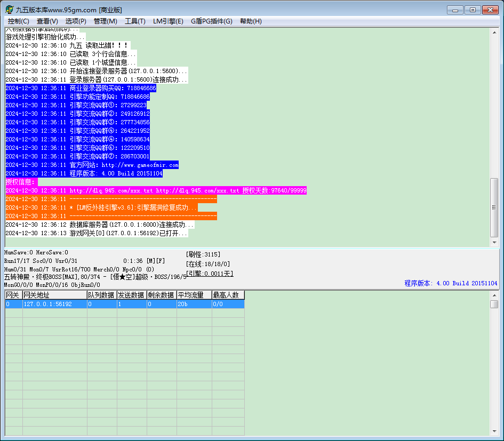The height and width of the screenshot is (441, 504).
Task: Select the 网关地址 column header
Action: coord(54,295)
